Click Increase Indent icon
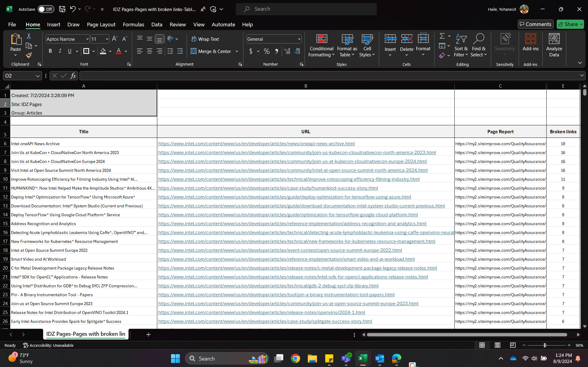This screenshot has height=367, width=588. tap(180, 51)
